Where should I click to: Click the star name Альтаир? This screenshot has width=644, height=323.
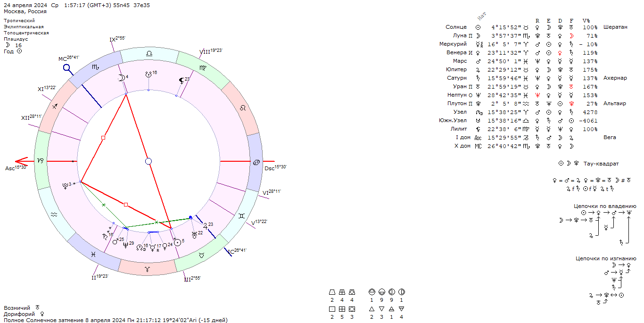[615, 103]
